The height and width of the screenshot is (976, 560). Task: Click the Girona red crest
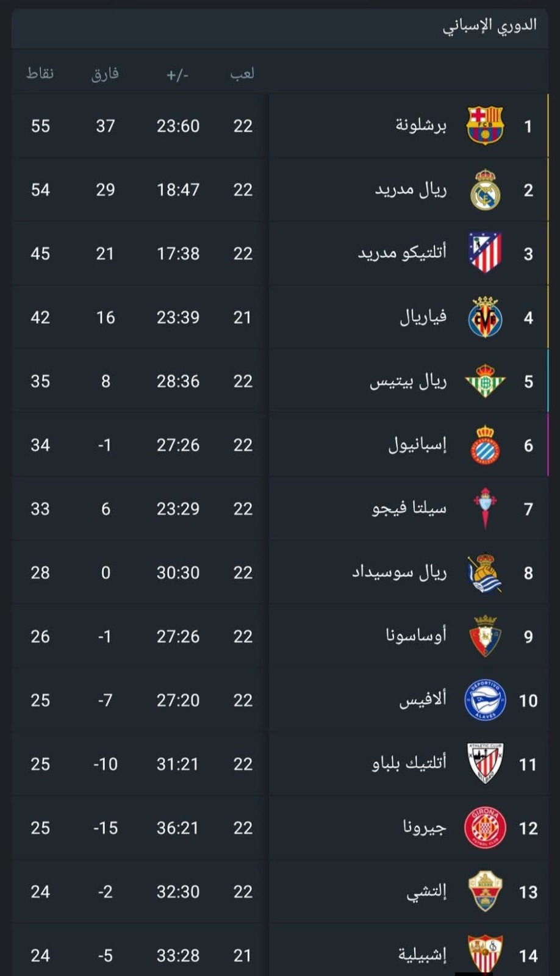485,828
